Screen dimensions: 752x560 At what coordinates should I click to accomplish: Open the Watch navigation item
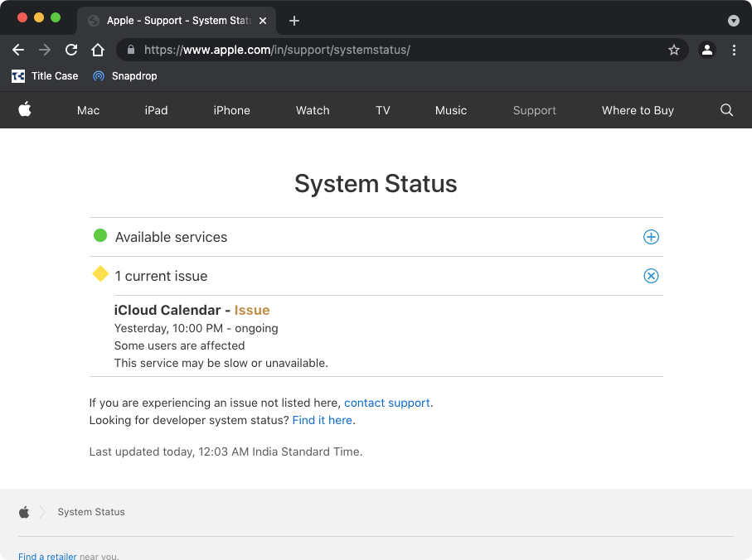(313, 111)
